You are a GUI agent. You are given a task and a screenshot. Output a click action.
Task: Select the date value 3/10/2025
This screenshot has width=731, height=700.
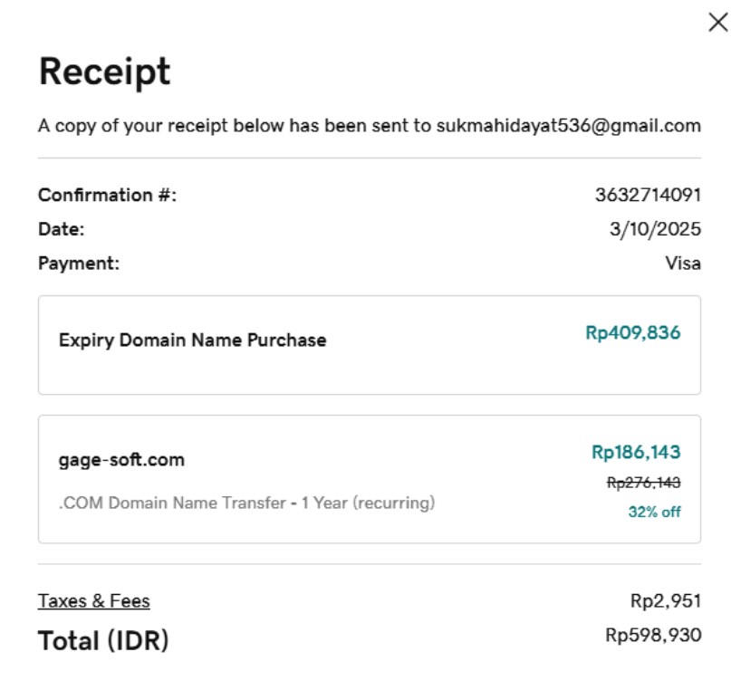click(x=655, y=229)
